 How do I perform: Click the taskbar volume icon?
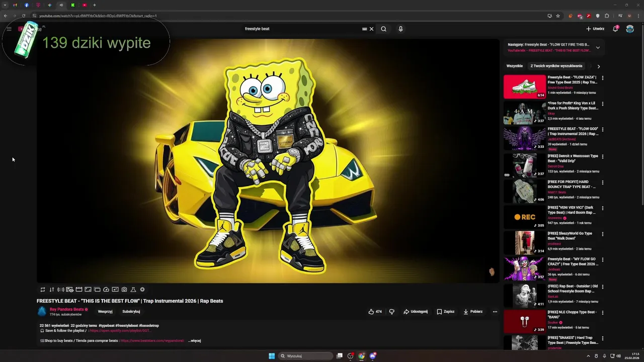(x=618, y=356)
